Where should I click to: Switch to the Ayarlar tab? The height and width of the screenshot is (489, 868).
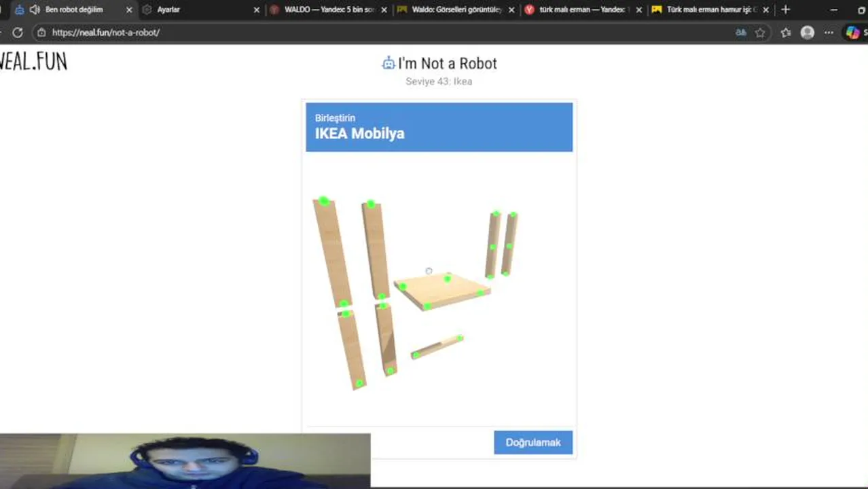point(201,10)
